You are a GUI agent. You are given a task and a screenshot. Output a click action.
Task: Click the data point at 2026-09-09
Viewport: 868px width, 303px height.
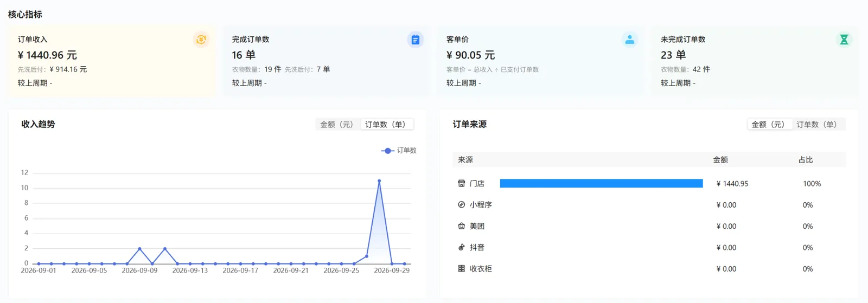[139, 249]
